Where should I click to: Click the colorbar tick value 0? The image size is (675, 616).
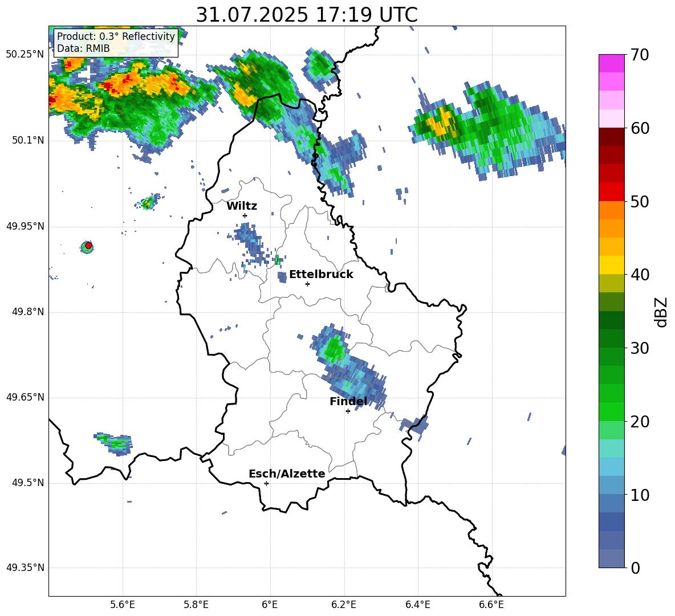tap(635, 568)
